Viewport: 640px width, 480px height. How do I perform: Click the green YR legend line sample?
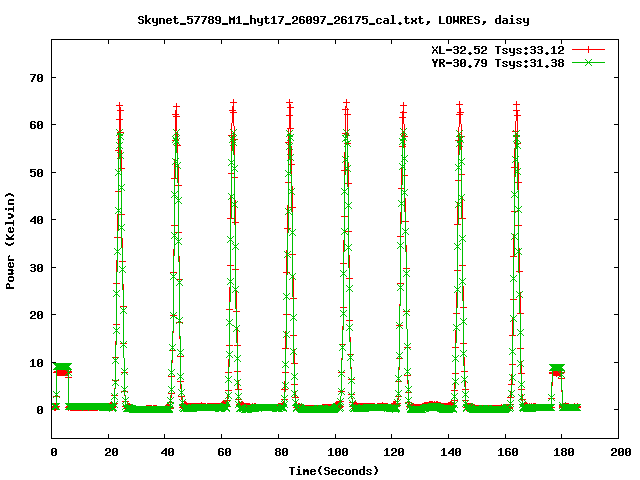(x=588, y=63)
